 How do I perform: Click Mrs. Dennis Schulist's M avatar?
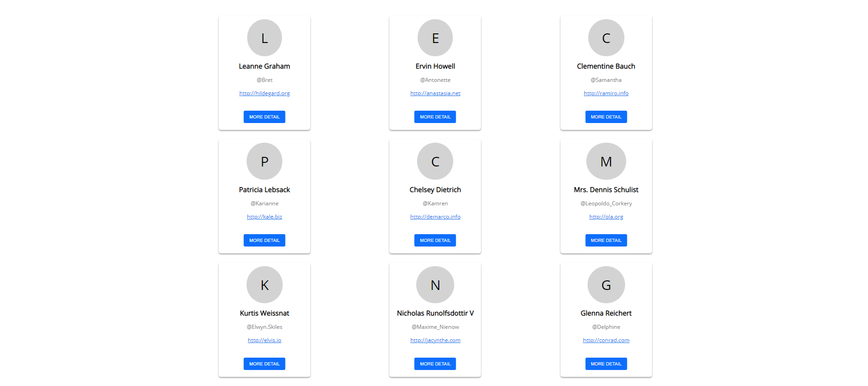(606, 161)
